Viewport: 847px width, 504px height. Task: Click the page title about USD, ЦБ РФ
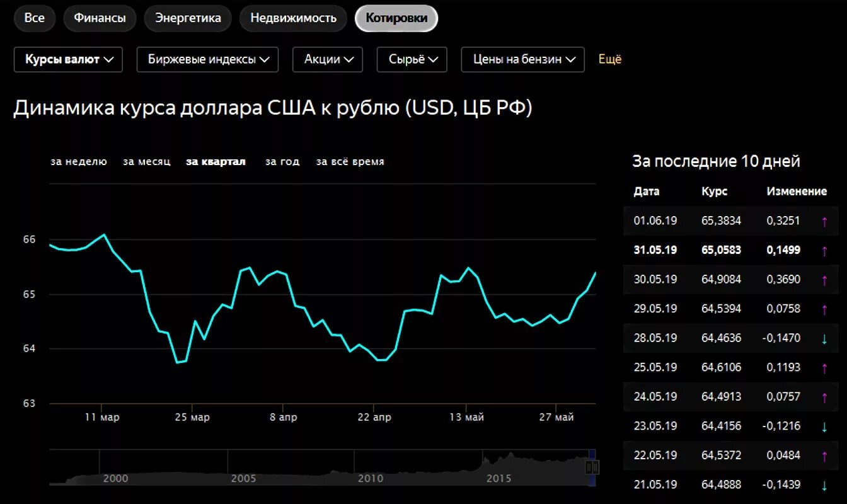click(x=273, y=108)
